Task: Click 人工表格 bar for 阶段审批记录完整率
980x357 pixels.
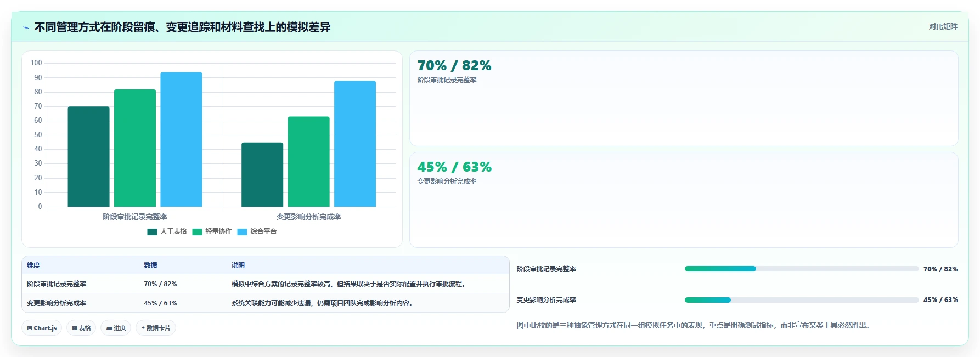Action: (88, 157)
